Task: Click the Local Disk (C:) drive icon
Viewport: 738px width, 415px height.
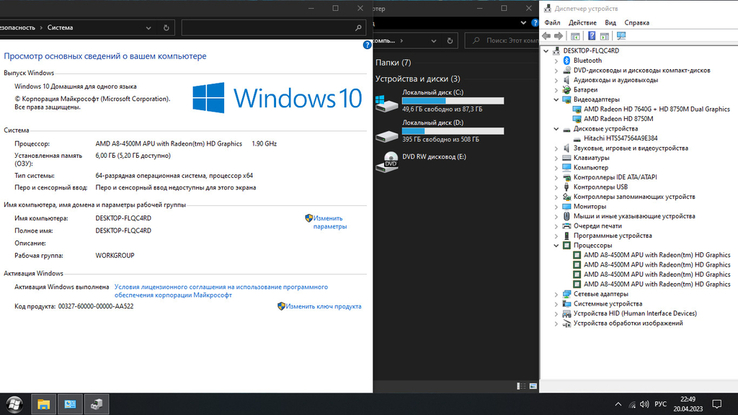Action: click(386, 103)
